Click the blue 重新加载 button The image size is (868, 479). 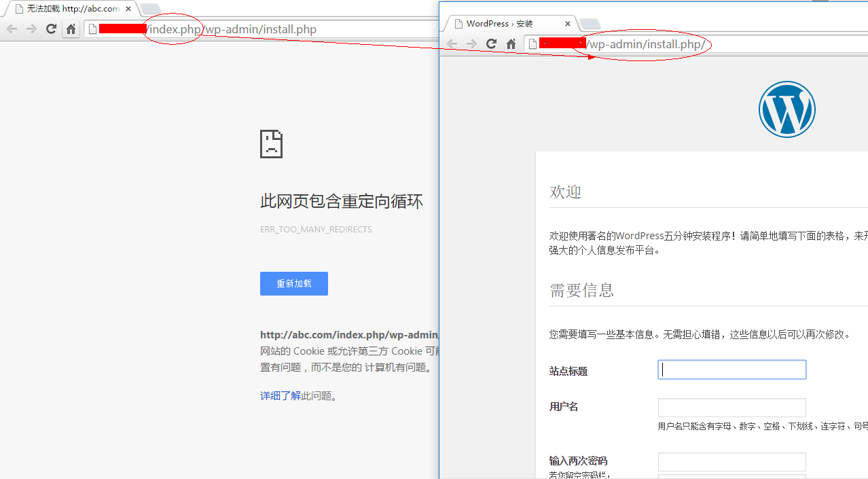pyautogui.click(x=293, y=283)
